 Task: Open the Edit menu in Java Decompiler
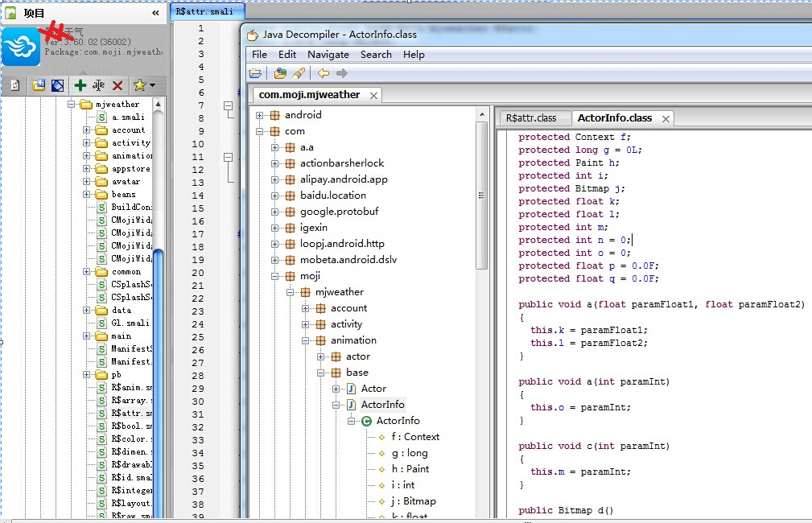[287, 55]
